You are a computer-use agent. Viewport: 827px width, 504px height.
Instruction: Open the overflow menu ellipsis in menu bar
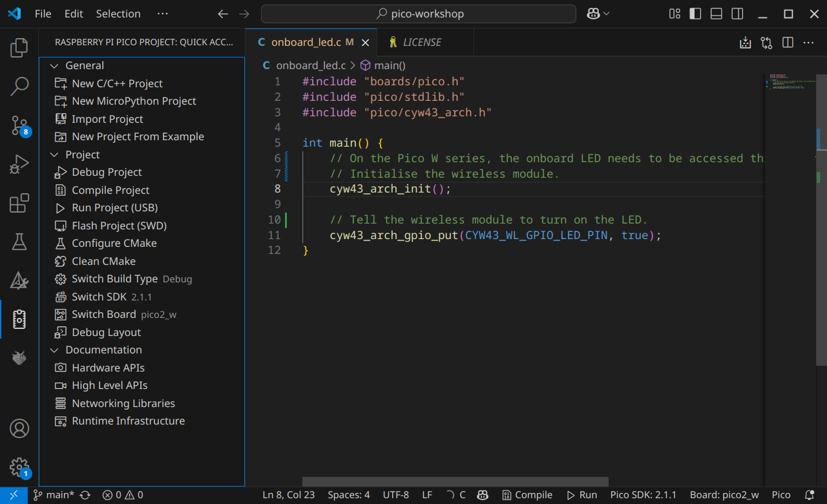[x=162, y=14]
